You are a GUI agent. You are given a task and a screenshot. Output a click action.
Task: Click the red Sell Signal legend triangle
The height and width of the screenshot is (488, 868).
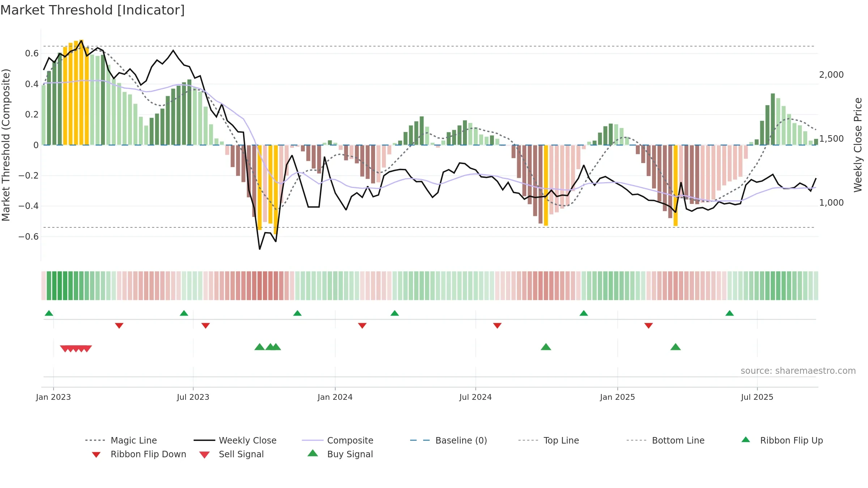coord(204,455)
